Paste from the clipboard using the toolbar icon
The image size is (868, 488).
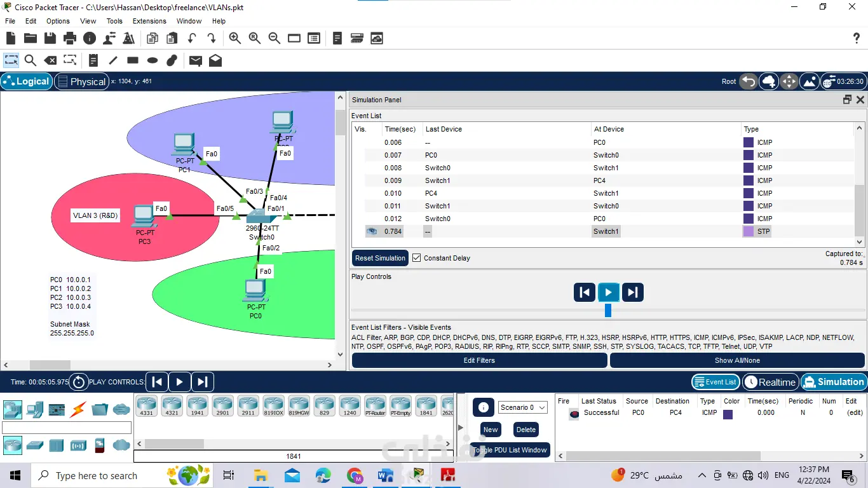point(172,39)
